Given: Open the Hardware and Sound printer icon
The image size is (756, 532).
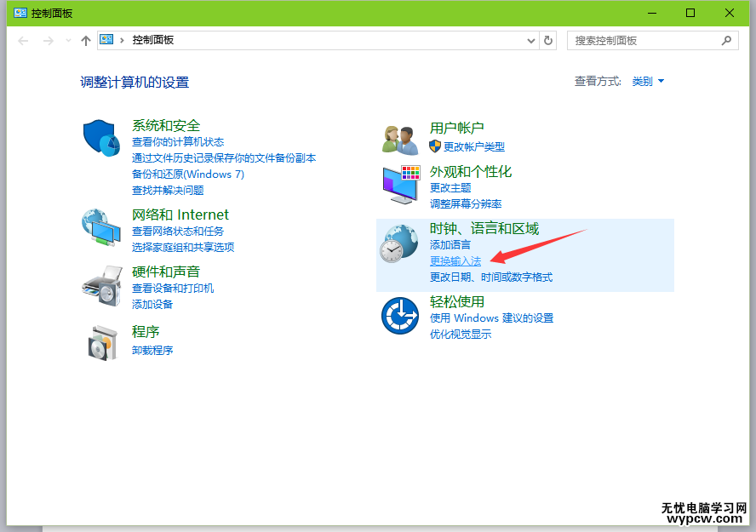Looking at the screenshot, I should pos(102,285).
